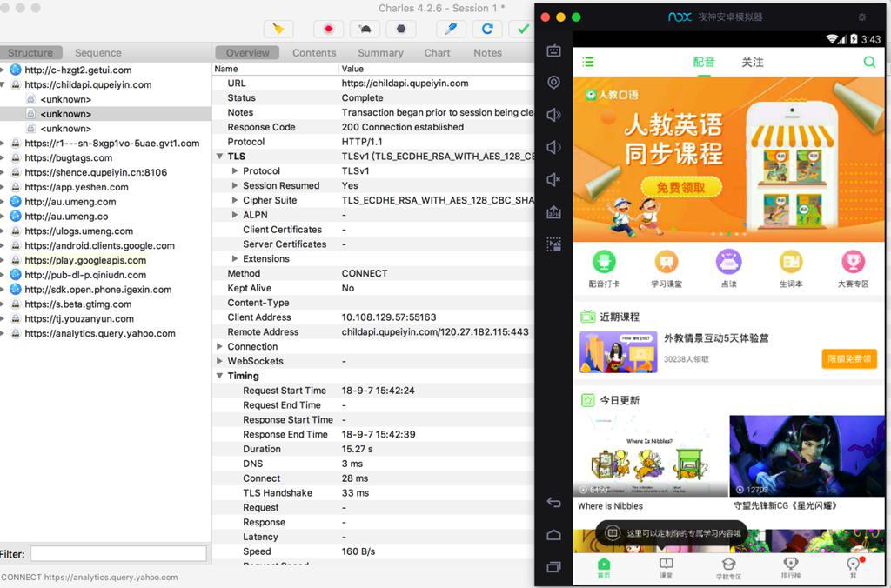Click the Nox back arrow icon
Screen dimensions: 891x588
point(553,502)
